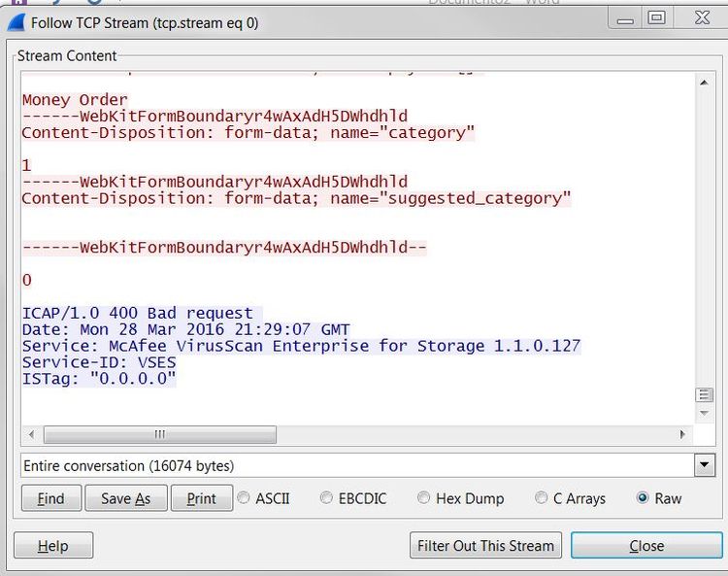
Task: Print the stream content
Action: (x=202, y=498)
